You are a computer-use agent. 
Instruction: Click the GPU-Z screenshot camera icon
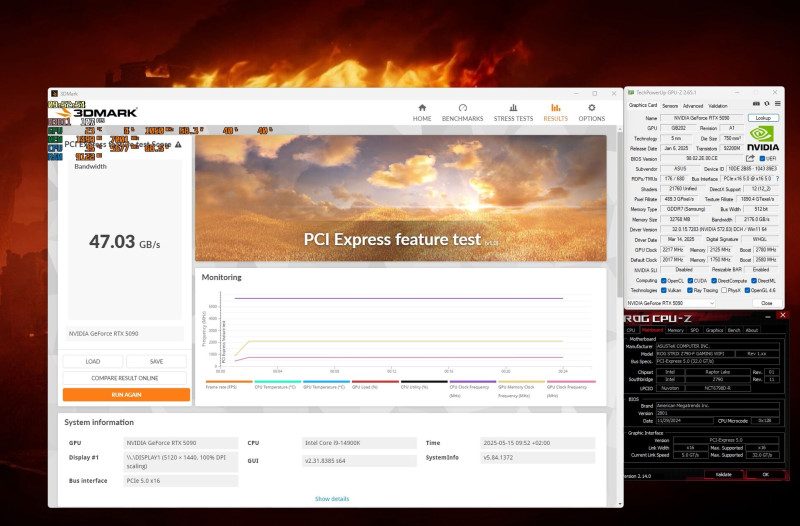[x=756, y=104]
